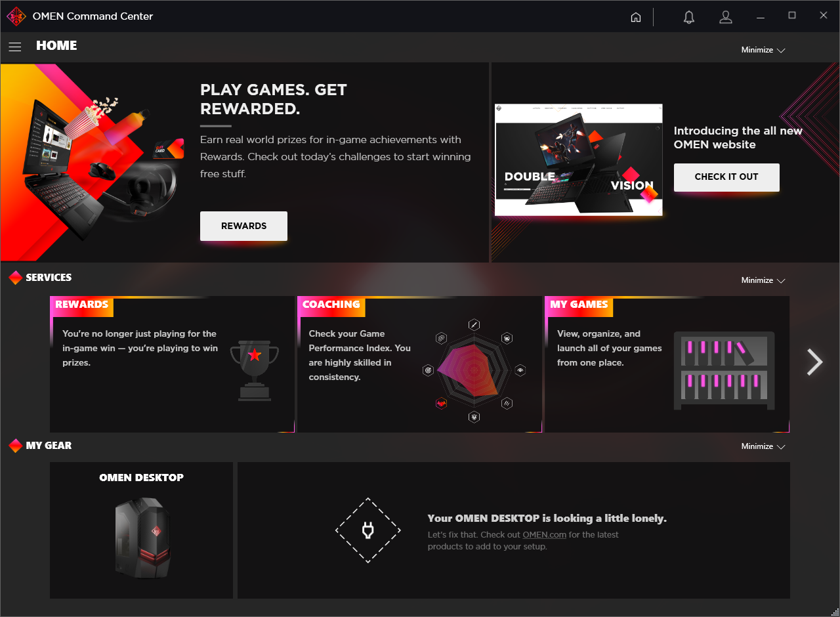Minimize the Services section
840x617 pixels.
[763, 280]
